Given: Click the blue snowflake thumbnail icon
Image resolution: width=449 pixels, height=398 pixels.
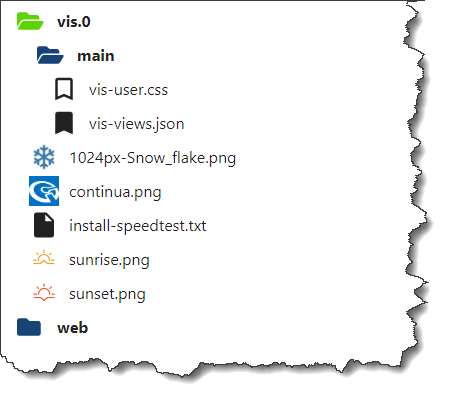Looking at the screenshot, I should point(44,157).
